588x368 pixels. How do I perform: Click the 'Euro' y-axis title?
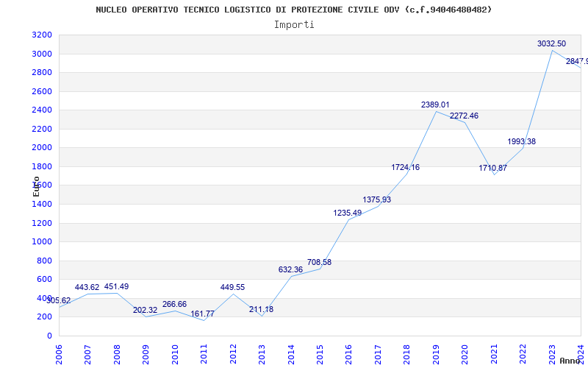[x=36, y=186]
